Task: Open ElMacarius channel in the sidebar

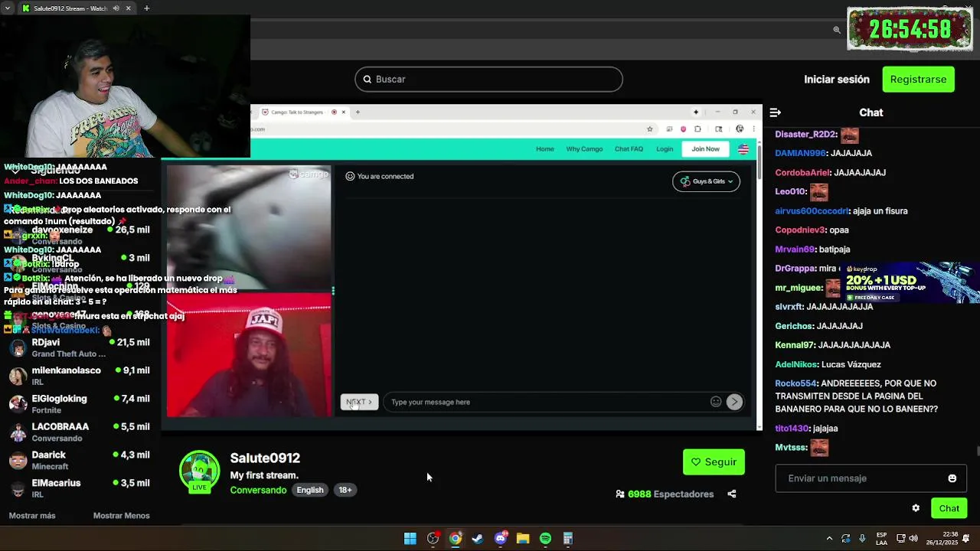Action: 80,488
